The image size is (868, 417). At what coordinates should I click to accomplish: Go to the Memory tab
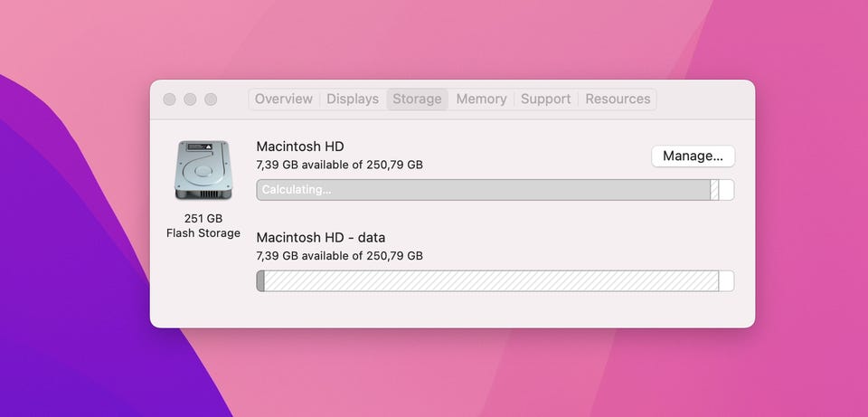481,99
